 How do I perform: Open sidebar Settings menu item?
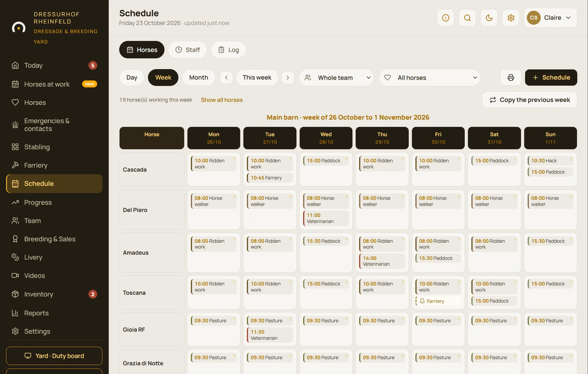(54, 331)
